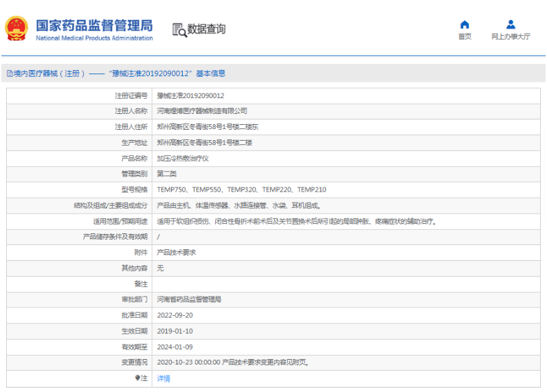Select registration number 豫械注准20192090012 value
This screenshot has width=547, height=392.
pos(190,96)
